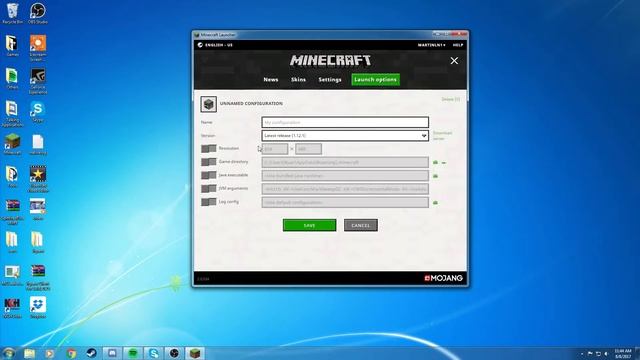Viewport: 640px width, 360px height.
Task: Open the Games folder desktop icon
Action: point(12,46)
